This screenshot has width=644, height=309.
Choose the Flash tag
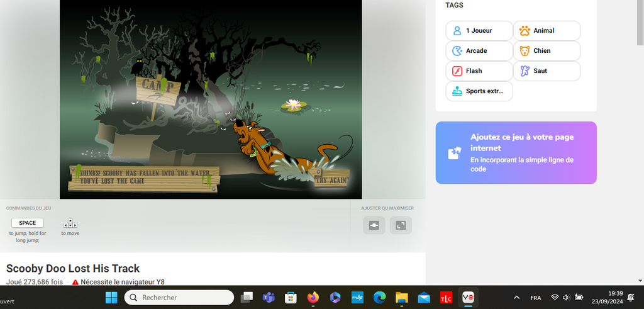click(x=479, y=71)
